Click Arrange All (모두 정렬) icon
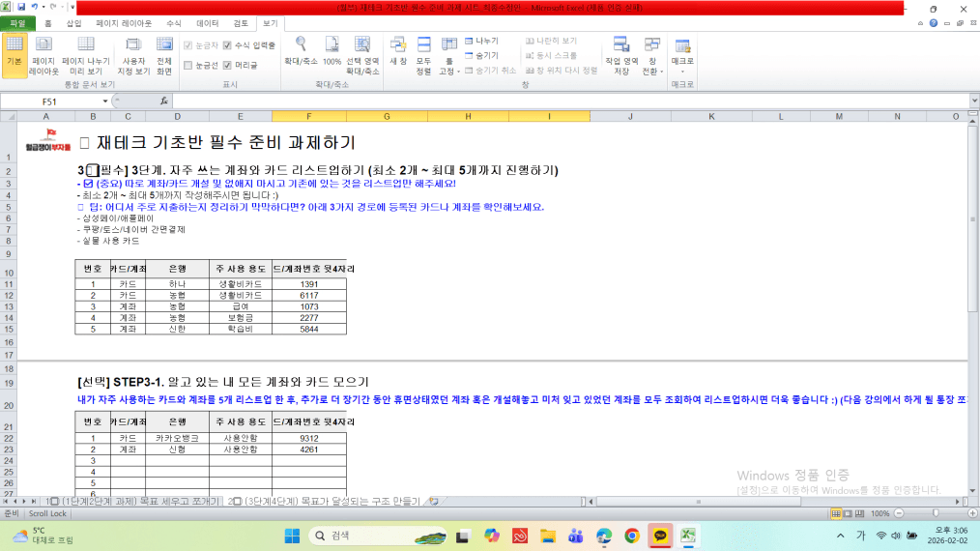Viewport: 980px width, 551px height. (423, 56)
